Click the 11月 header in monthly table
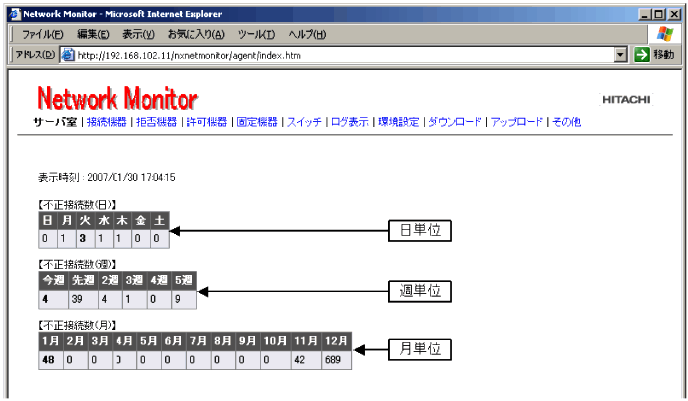The height and width of the screenshot is (401, 688). click(x=306, y=341)
